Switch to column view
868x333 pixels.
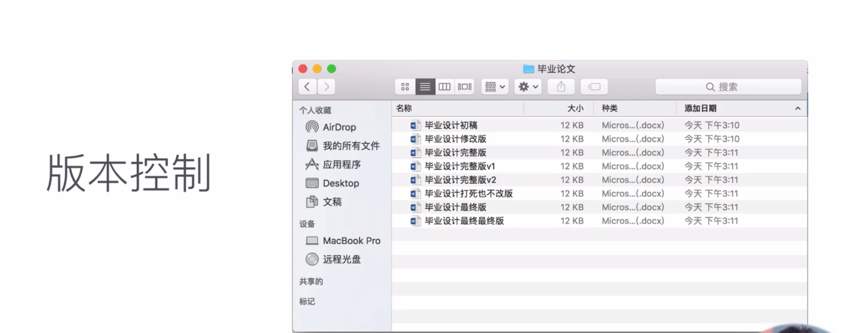pyautogui.click(x=445, y=86)
